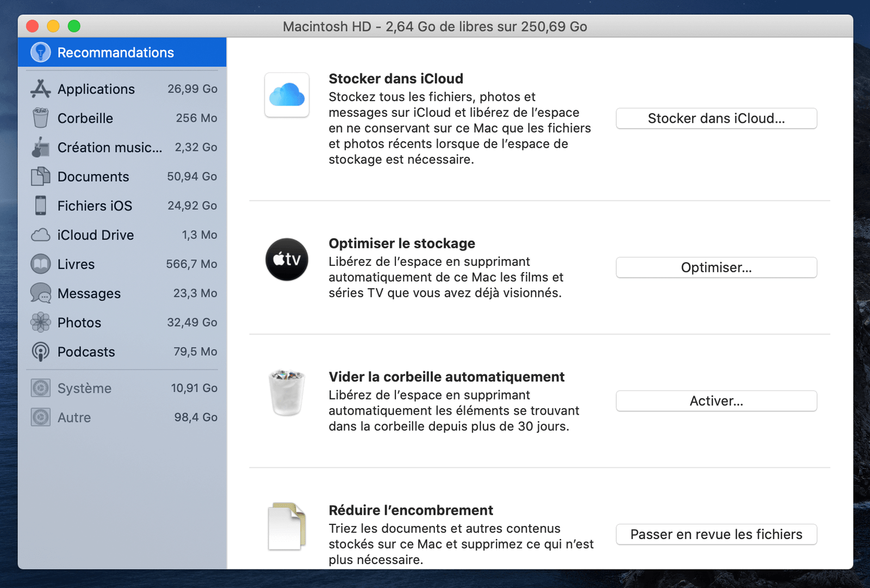Open the Livres category label
The image size is (870, 588).
[76, 264]
